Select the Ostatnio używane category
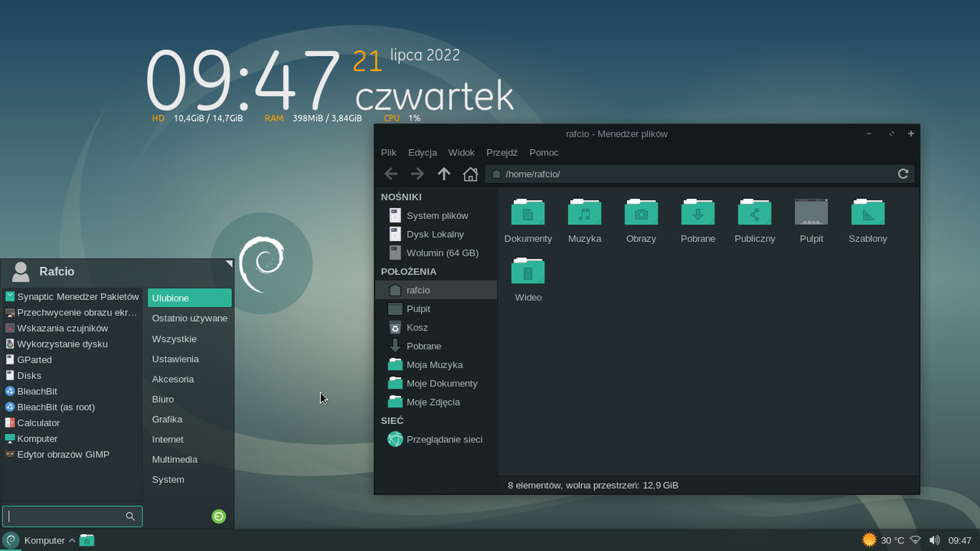The height and width of the screenshot is (551, 980). [x=189, y=318]
